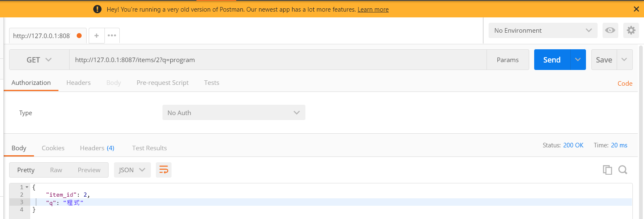Expand the No Environment selector

point(543,30)
